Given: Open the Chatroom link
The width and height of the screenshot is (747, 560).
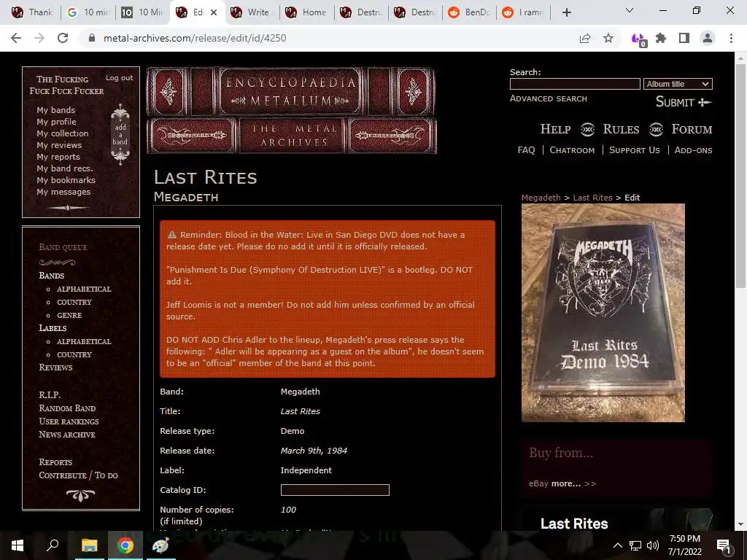Looking at the screenshot, I should click(x=572, y=150).
